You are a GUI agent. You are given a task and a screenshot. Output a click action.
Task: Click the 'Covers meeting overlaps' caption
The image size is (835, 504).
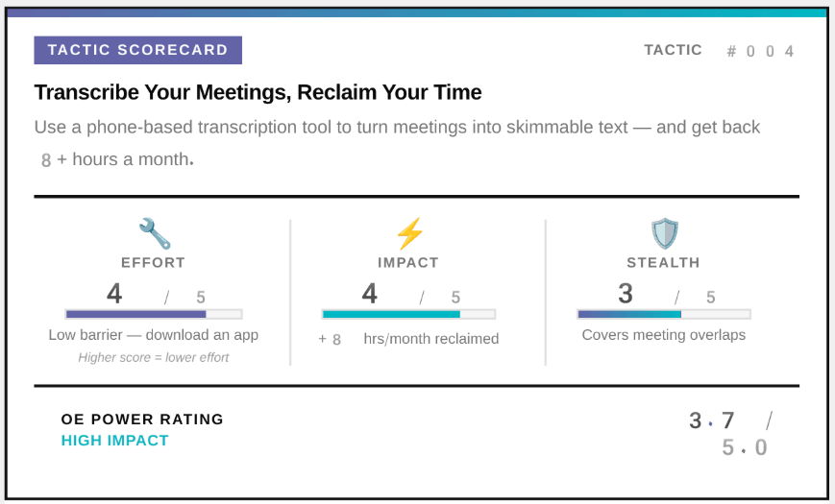point(664,335)
